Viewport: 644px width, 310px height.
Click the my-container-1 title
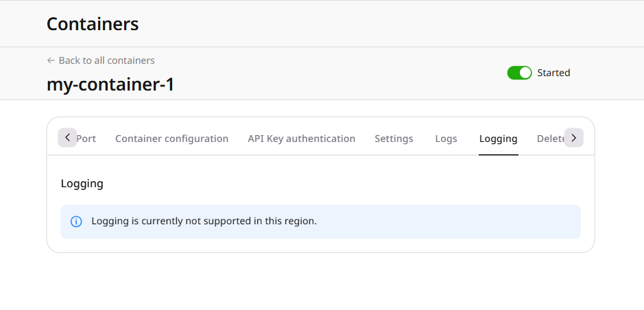110,84
